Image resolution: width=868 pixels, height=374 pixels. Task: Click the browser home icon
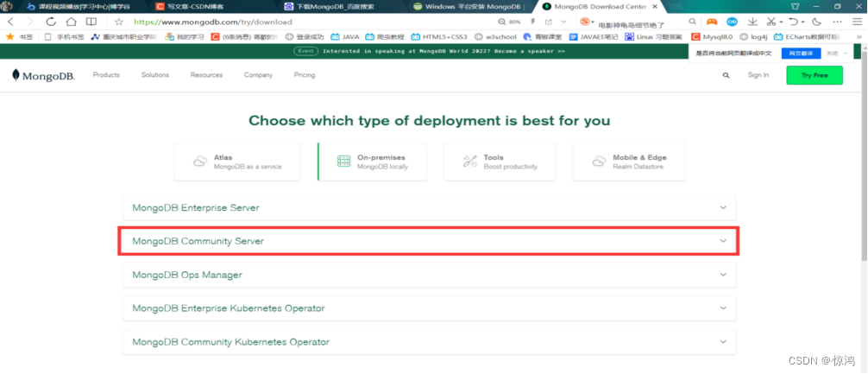coord(70,22)
